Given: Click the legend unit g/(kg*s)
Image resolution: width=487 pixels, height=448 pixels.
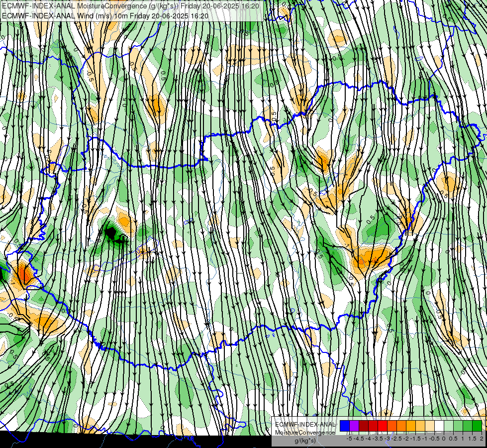Looking at the screenshot, I should 305,441.
